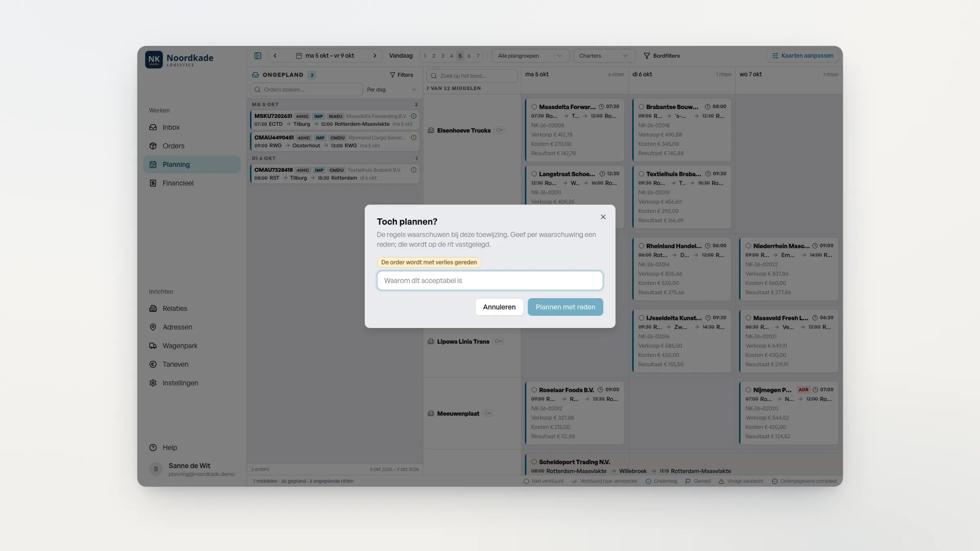980x551 pixels.
Task: Open Filters in Ongepland panel
Action: (x=401, y=75)
